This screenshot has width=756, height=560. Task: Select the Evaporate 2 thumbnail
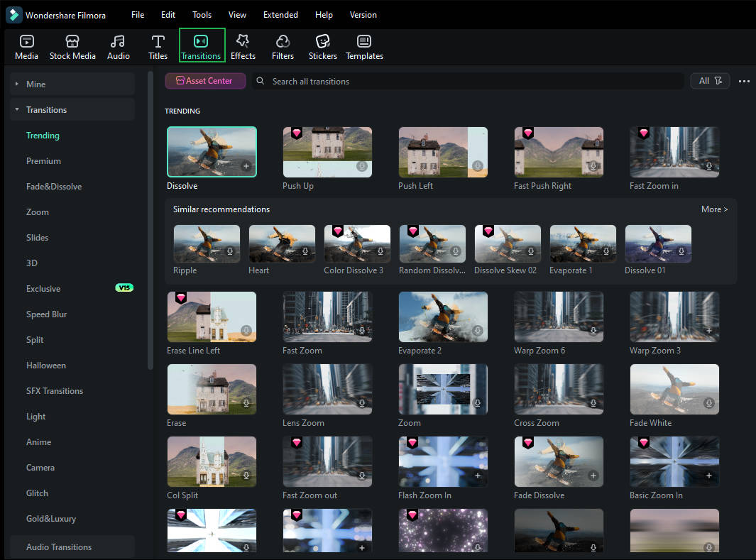tap(443, 317)
